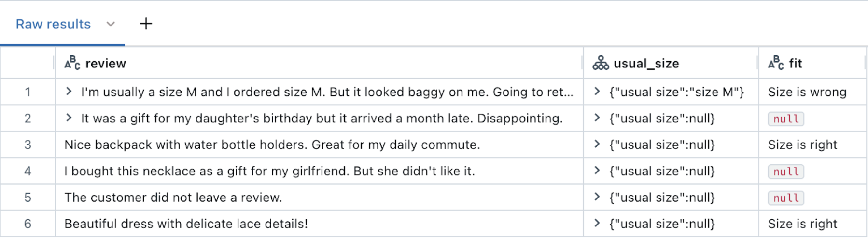Click the struct type icon beside usual_size
868x238 pixels.
pos(601,63)
